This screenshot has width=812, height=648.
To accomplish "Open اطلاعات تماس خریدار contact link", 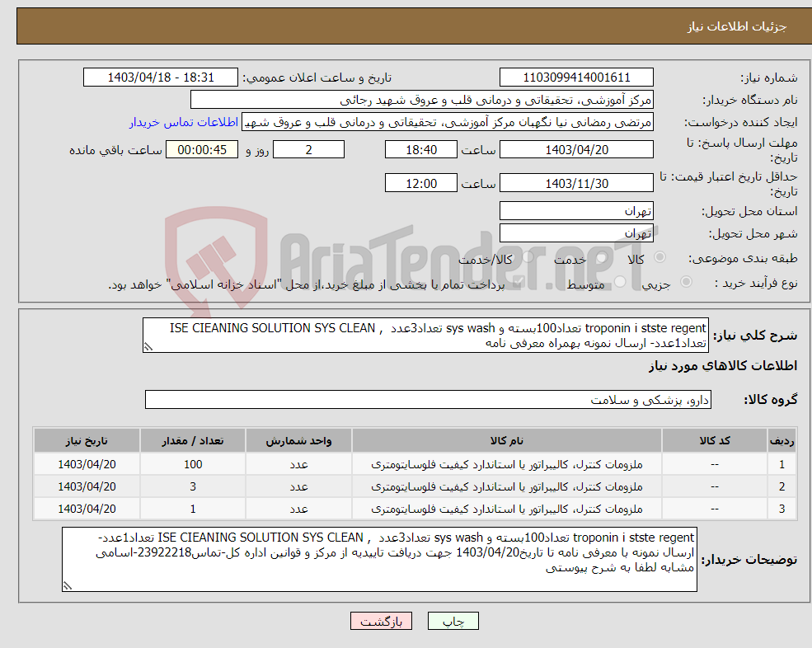I will pos(183,122).
